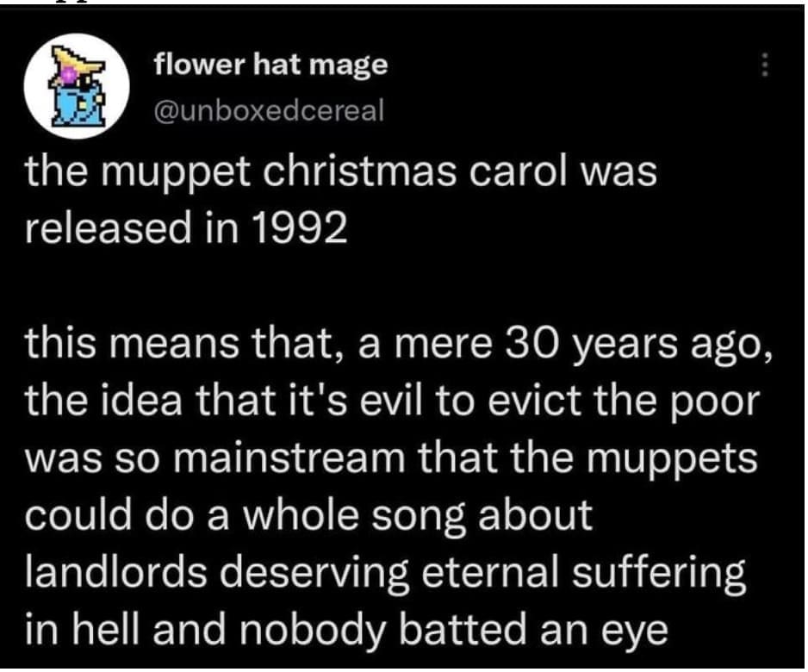
Task: Open the @unboxedcereal handle link
Action: (268, 111)
